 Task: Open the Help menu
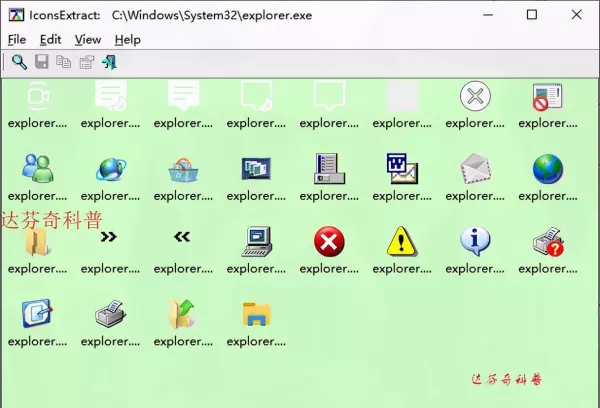point(127,39)
